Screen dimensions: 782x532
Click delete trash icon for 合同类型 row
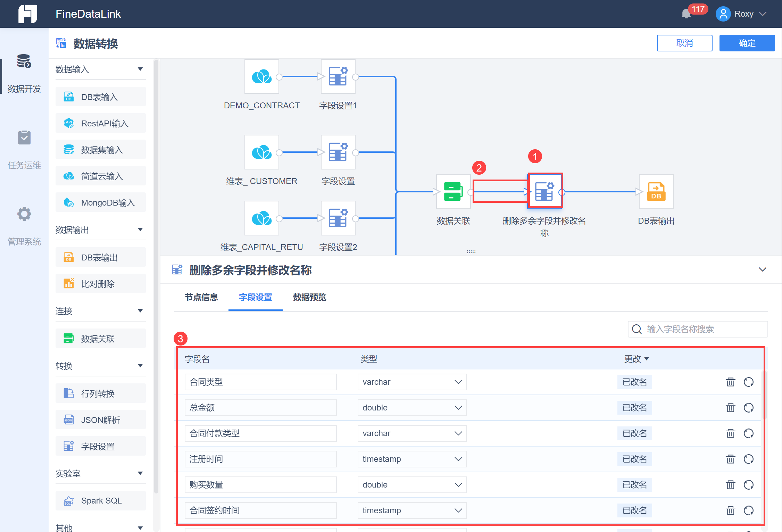[730, 382]
